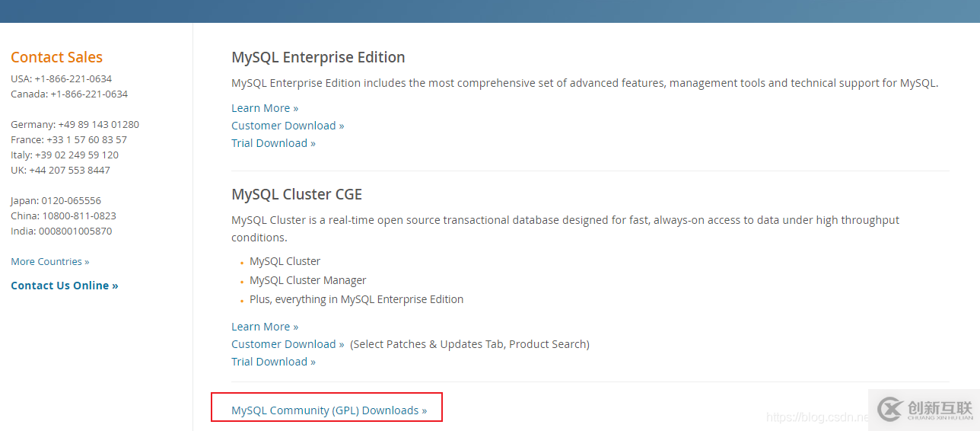This screenshot has width=980, height=431.
Task: Open the More Countries link
Action: click(x=49, y=262)
